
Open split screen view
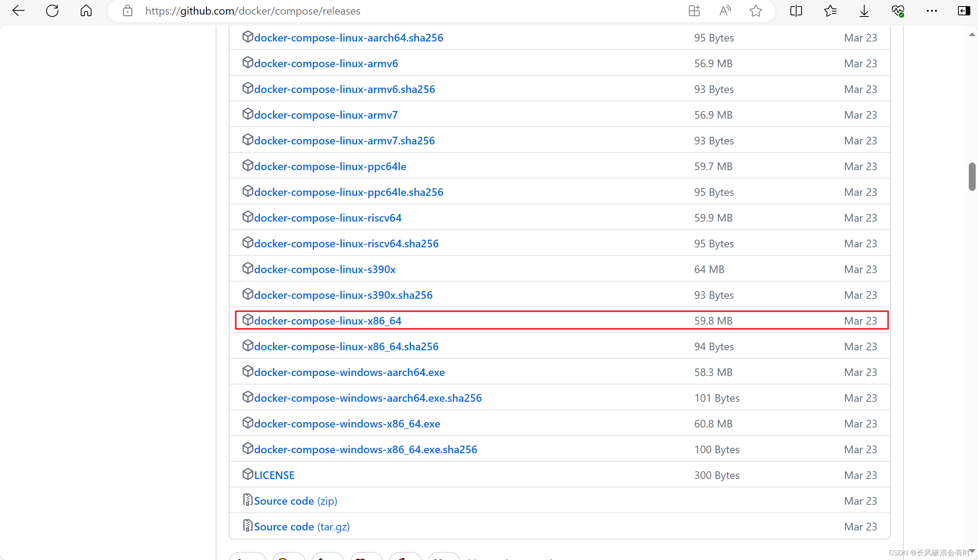tap(795, 11)
